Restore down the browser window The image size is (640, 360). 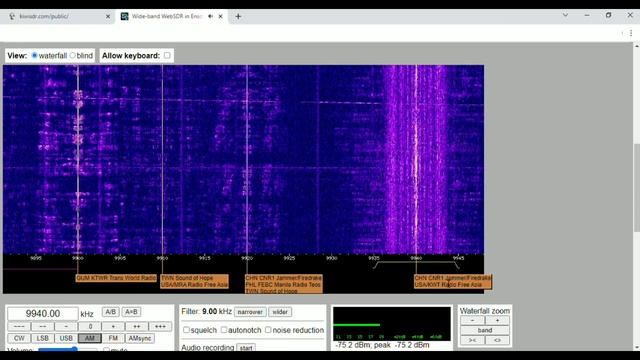[609, 15]
